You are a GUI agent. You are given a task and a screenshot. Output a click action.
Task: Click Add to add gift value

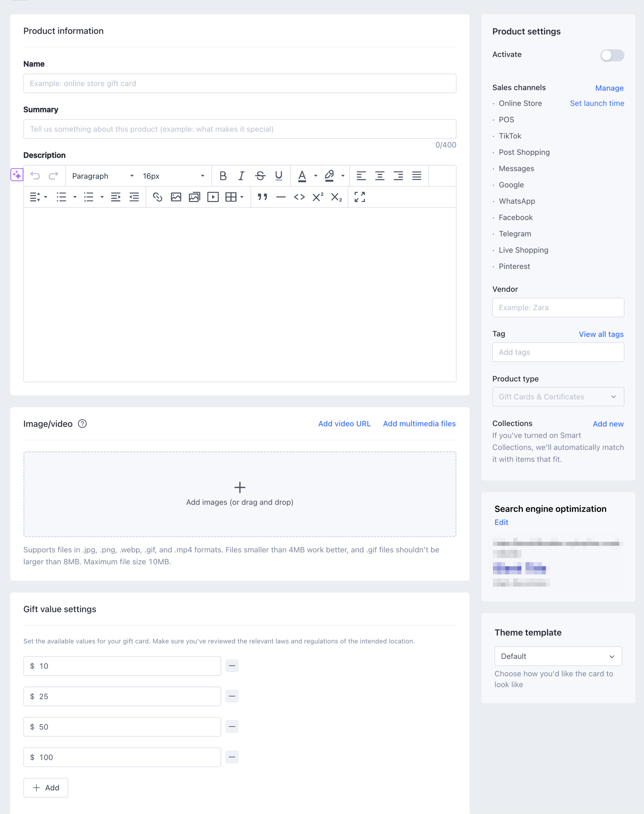tap(46, 788)
